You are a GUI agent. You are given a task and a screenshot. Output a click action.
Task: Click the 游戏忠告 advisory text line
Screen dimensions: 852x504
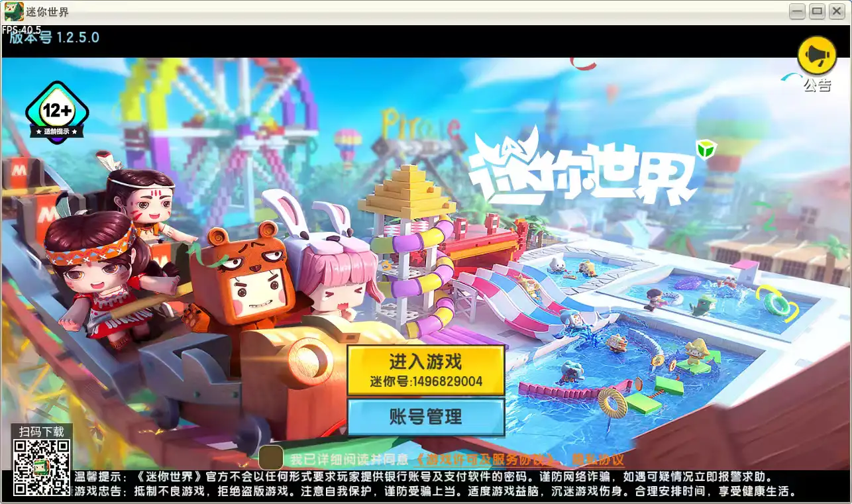coord(434,491)
